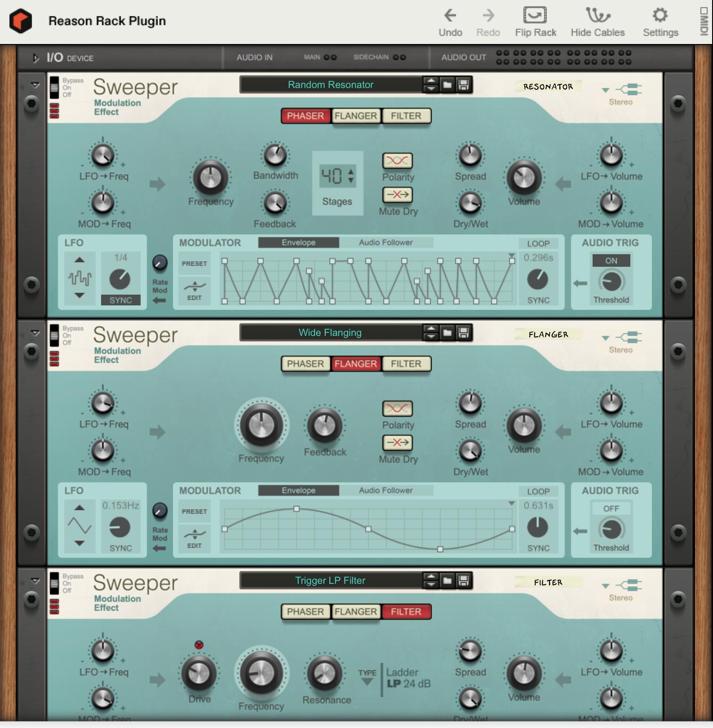713x728 pixels.
Task: Flip the rack with Flip Rack icon
Action: coord(535,15)
